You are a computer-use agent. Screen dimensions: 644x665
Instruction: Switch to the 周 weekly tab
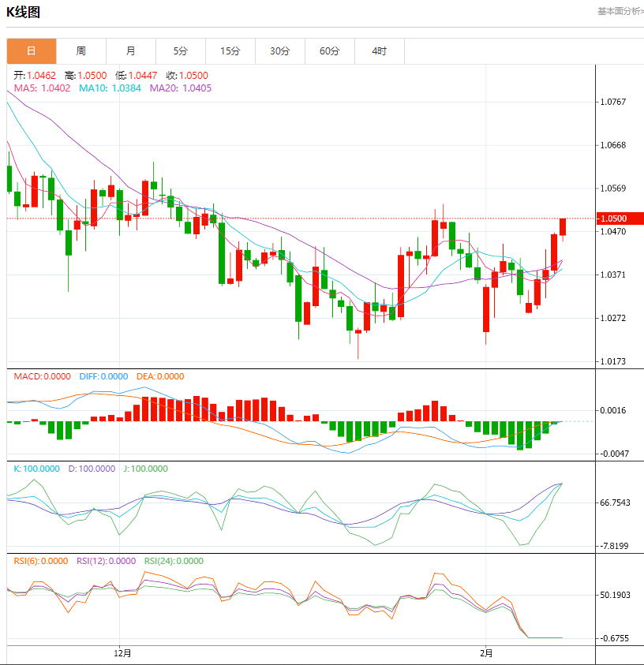[81, 51]
